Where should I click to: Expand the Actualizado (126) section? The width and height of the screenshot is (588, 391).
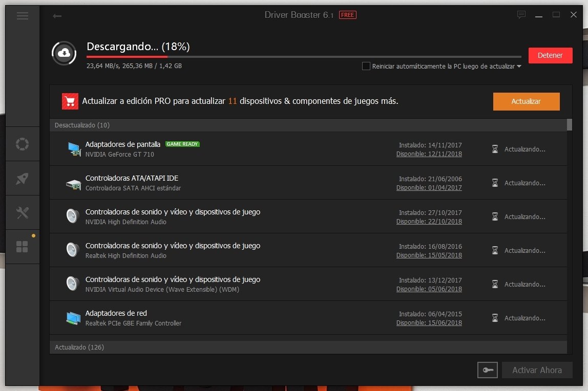pos(308,347)
